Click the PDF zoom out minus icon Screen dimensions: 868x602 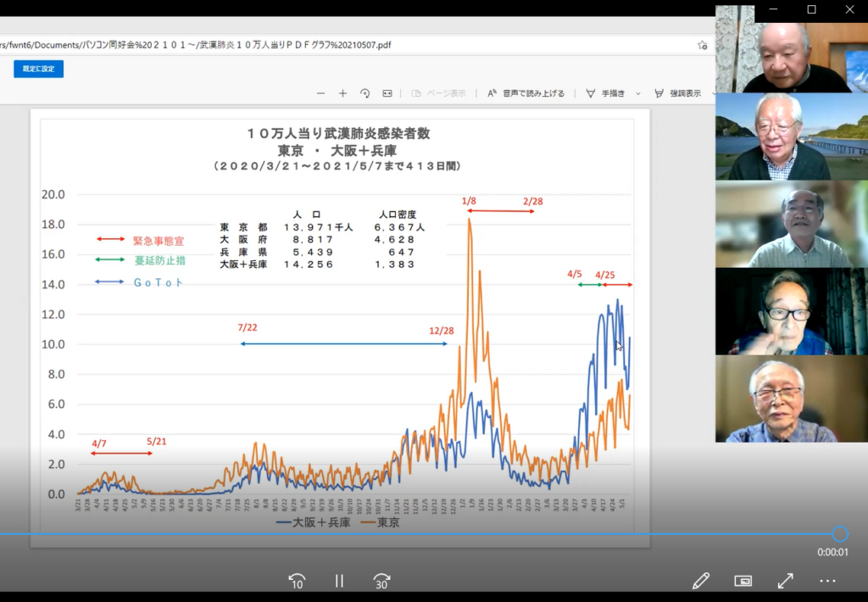[x=320, y=93]
